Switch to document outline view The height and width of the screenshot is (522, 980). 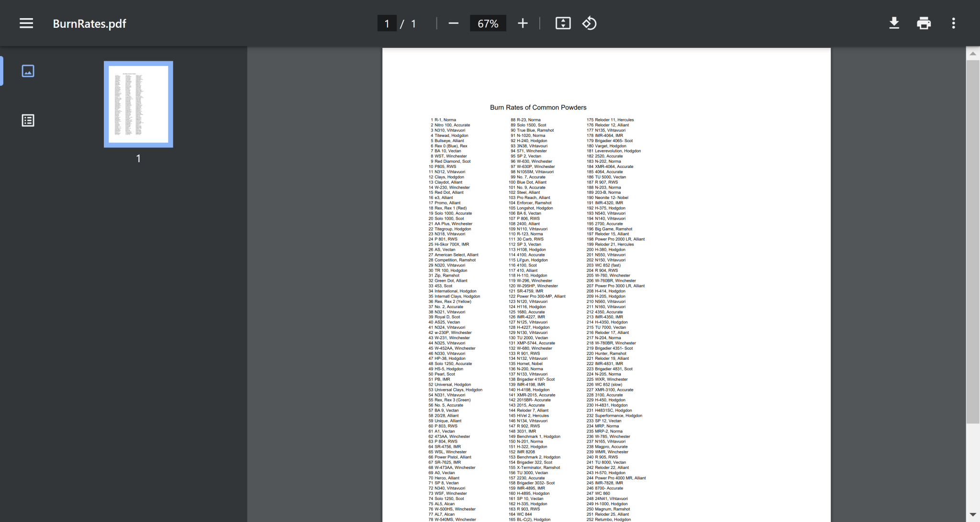(28, 121)
